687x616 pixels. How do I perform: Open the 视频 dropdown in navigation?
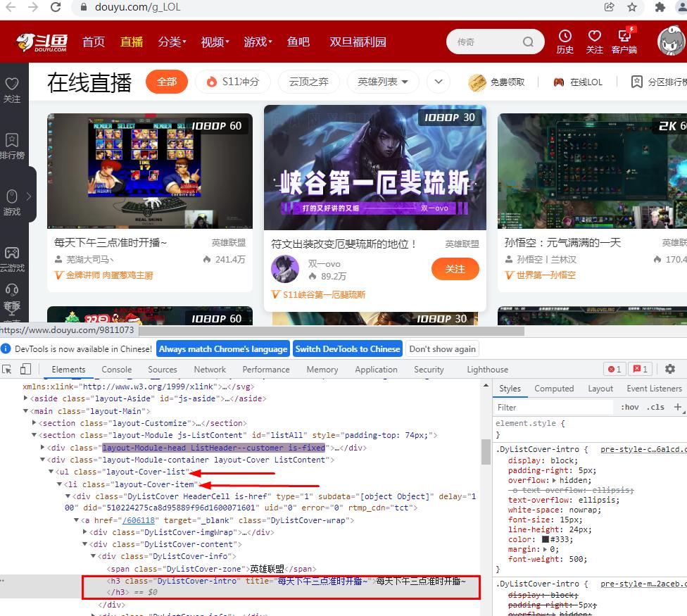coord(215,42)
